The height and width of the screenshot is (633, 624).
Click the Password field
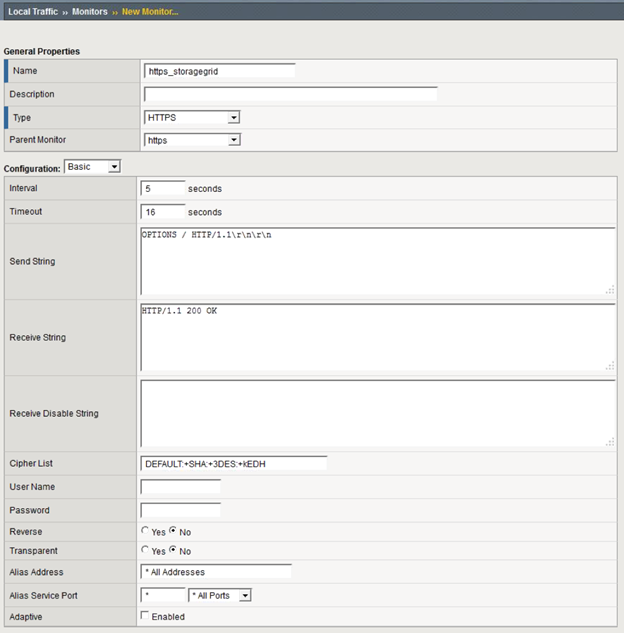[x=180, y=510]
